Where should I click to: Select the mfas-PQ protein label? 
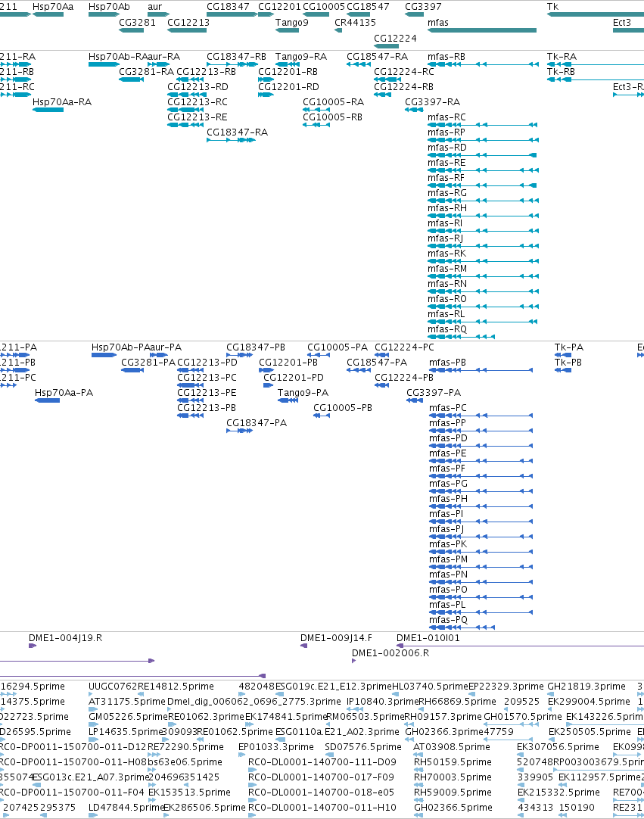click(448, 620)
